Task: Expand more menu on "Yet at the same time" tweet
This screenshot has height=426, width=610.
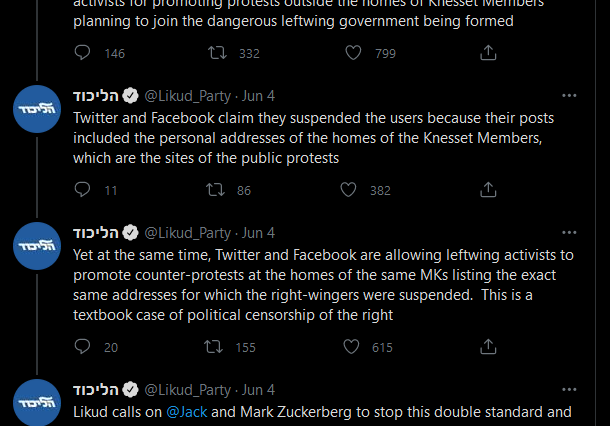Action: tap(569, 233)
